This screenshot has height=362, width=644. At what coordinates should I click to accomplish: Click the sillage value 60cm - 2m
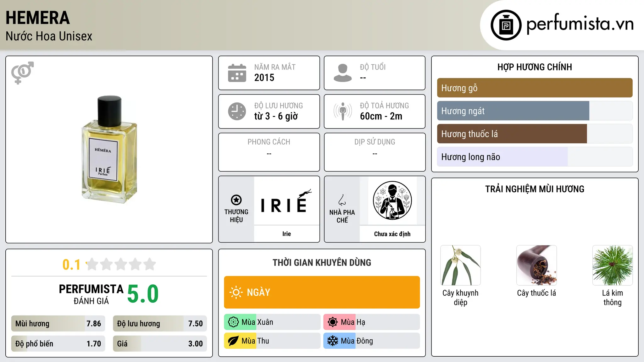click(x=381, y=116)
